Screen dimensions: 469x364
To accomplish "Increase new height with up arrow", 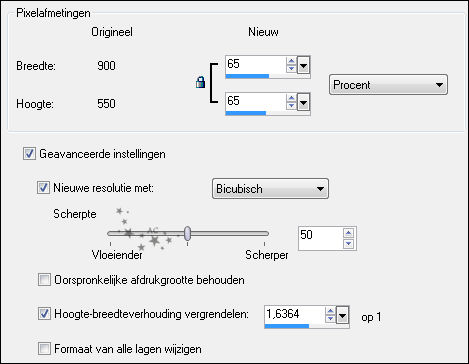I will pyautogui.click(x=291, y=98).
